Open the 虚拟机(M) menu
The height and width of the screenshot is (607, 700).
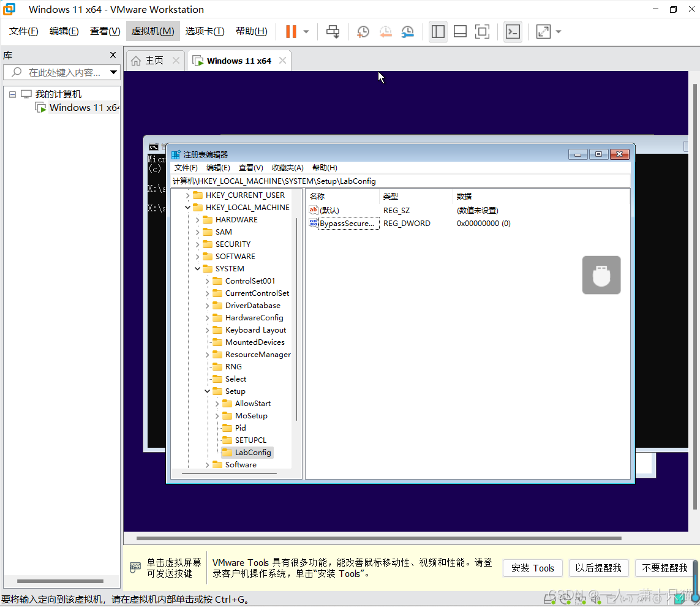click(152, 31)
